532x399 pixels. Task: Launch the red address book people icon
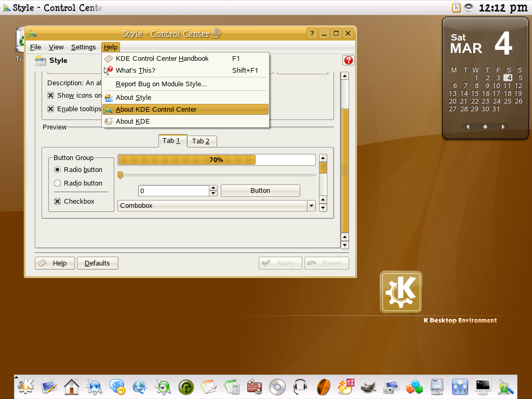pyautogui.click(x=255, y=387)
